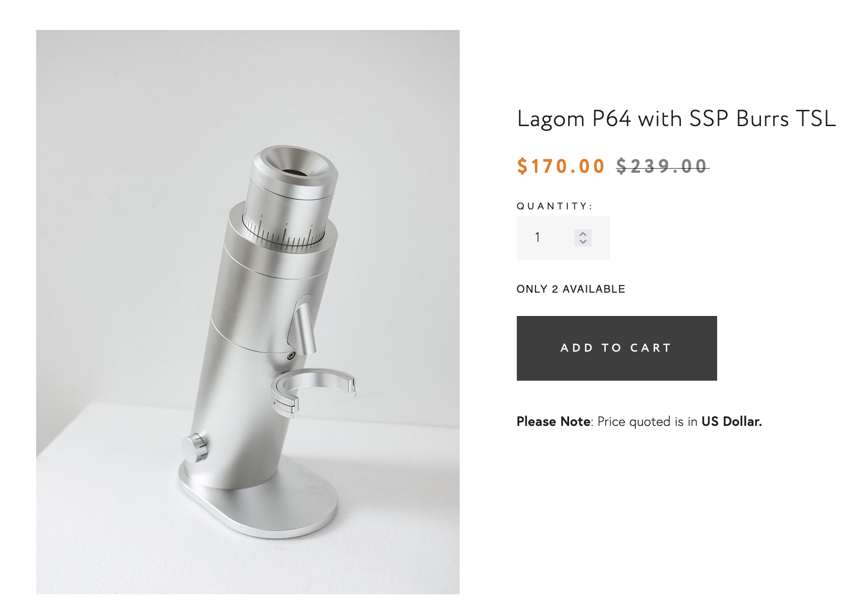Viewport: 868px width, 611px height.
Task: Focus the quantity input field
Action: point(547,237)
